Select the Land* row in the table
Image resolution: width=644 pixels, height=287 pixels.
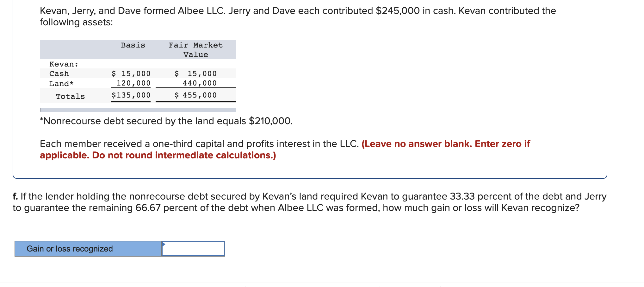click(61, 83)
